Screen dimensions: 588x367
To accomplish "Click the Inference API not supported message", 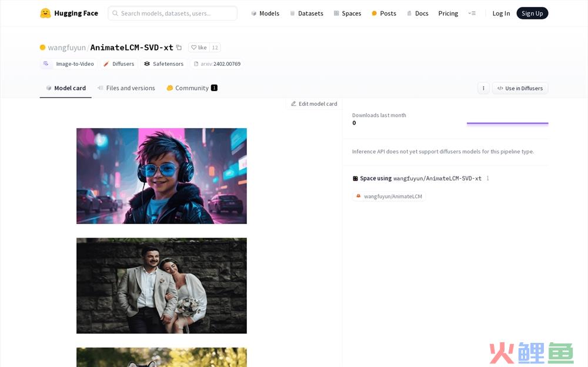I will (443, 152).
